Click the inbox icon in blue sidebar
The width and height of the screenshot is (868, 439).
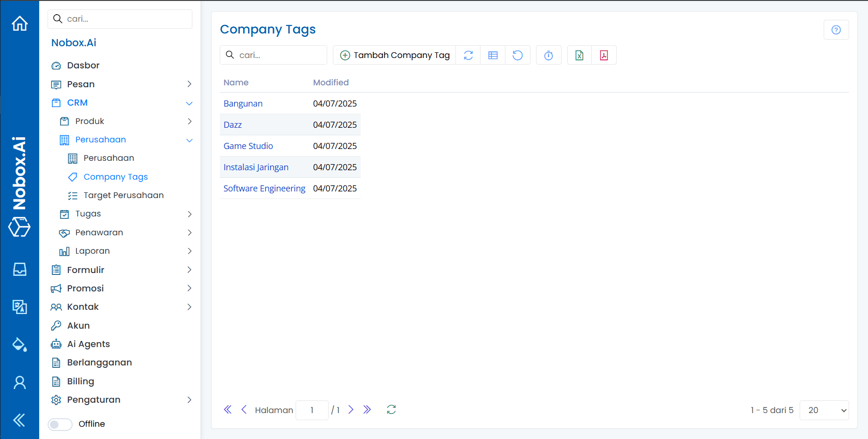tap(19, 269)
